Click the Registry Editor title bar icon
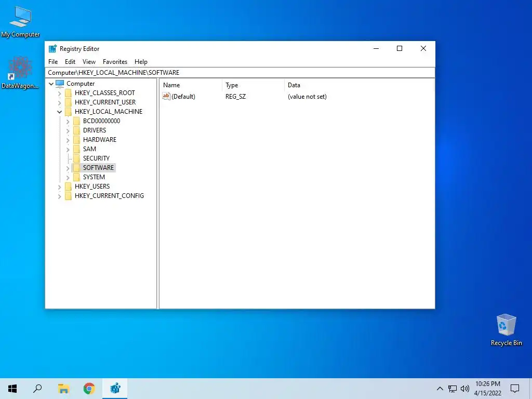The image size is (532, 399). tap(52, 48)
